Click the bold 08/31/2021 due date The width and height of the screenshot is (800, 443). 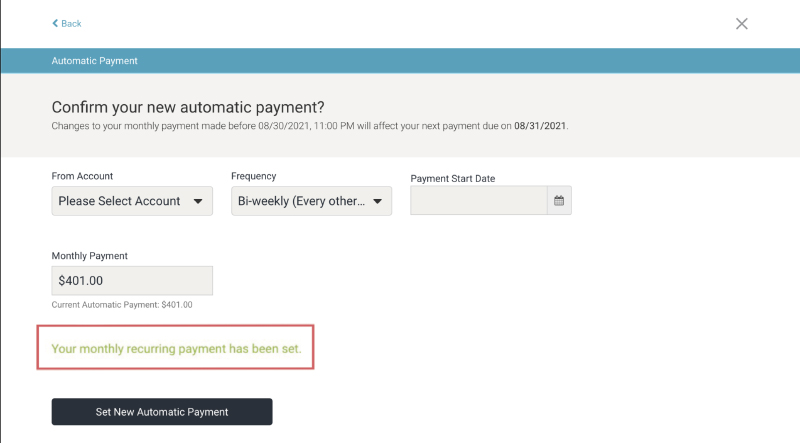(541, 127)
